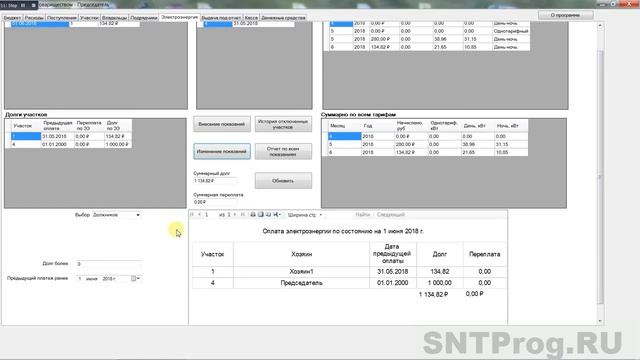Click 'Долг' column header in report
640x360 pixels.
coord(440,254)
